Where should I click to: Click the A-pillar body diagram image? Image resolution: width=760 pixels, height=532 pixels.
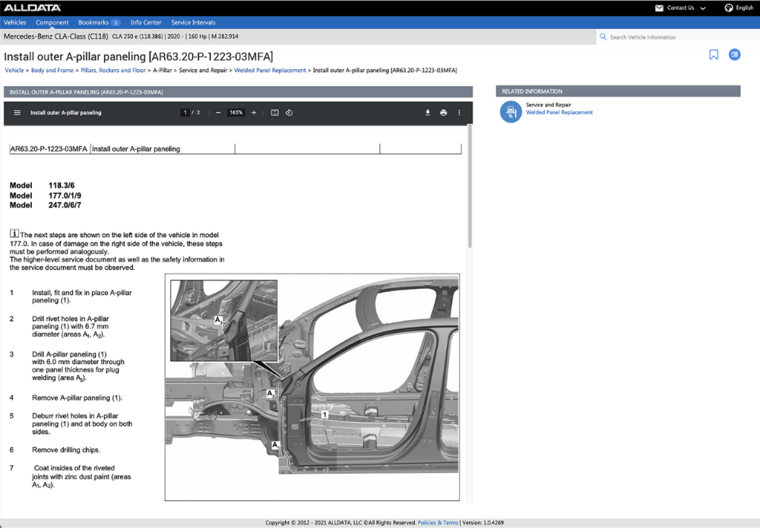point(312,387)
